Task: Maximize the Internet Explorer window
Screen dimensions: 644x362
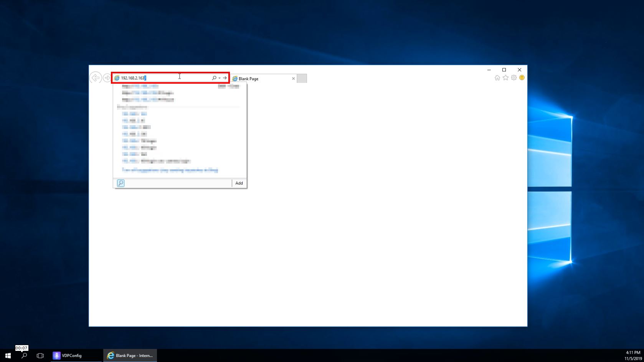Action: point(504,70)
